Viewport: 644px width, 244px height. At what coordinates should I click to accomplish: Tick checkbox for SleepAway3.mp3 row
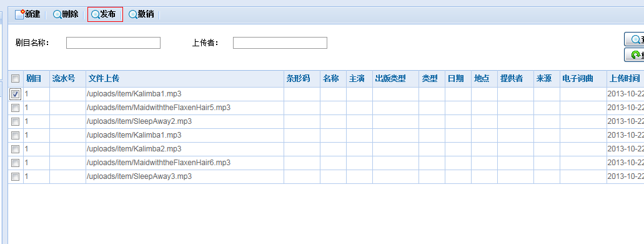pyautogui.click(x=15, y=176)
